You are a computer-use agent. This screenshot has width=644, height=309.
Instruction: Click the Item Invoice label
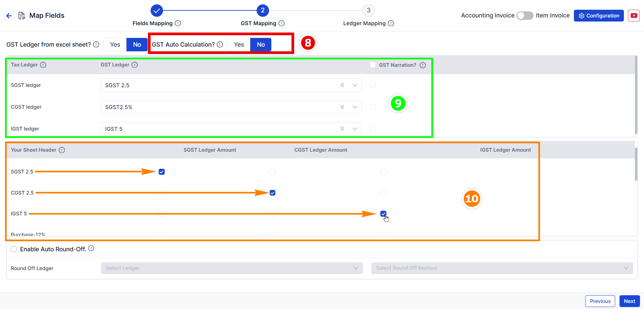pyautogui.click(x=553, y=15)
